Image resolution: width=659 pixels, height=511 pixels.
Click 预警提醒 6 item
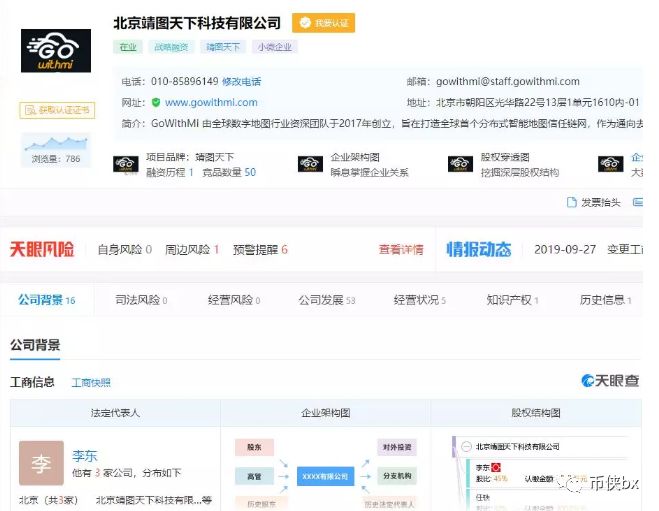pyautogui.click(x=260, y=250)
